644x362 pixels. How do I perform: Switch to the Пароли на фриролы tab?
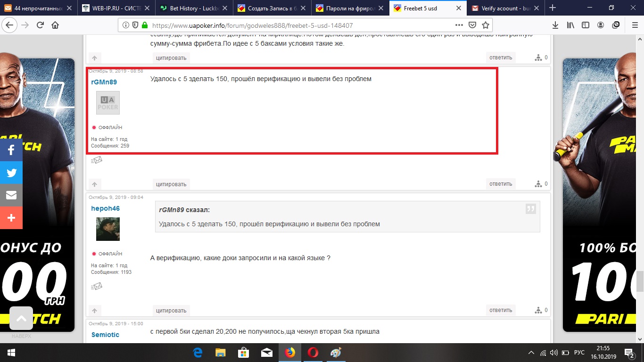point(349,8)
